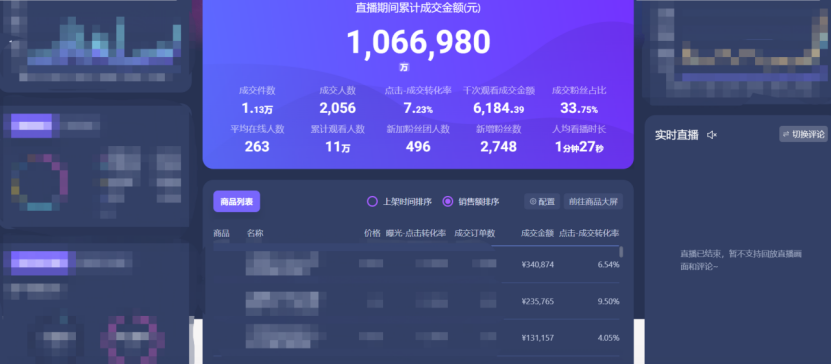This screenshot has height=364, width=831.
Task: Open the 配置 settings button
Action: pos(542,201)
